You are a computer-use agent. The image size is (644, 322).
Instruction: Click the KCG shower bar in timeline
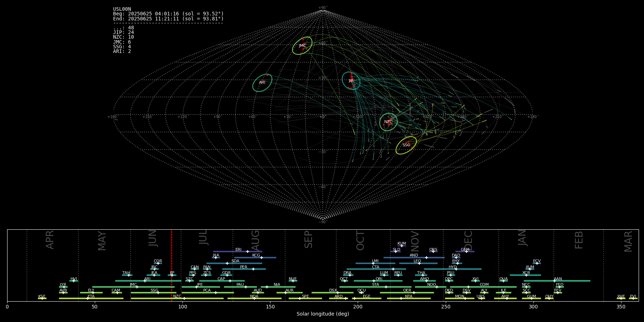255,258
